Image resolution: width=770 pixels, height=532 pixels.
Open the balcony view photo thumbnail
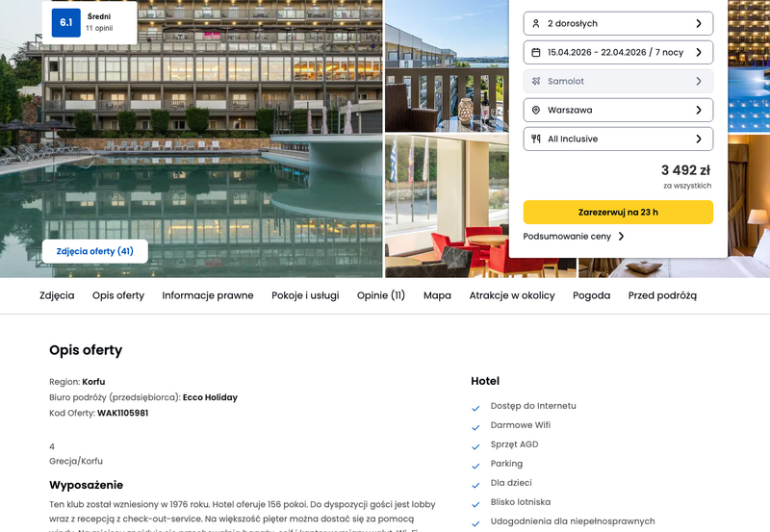[447, 65]
